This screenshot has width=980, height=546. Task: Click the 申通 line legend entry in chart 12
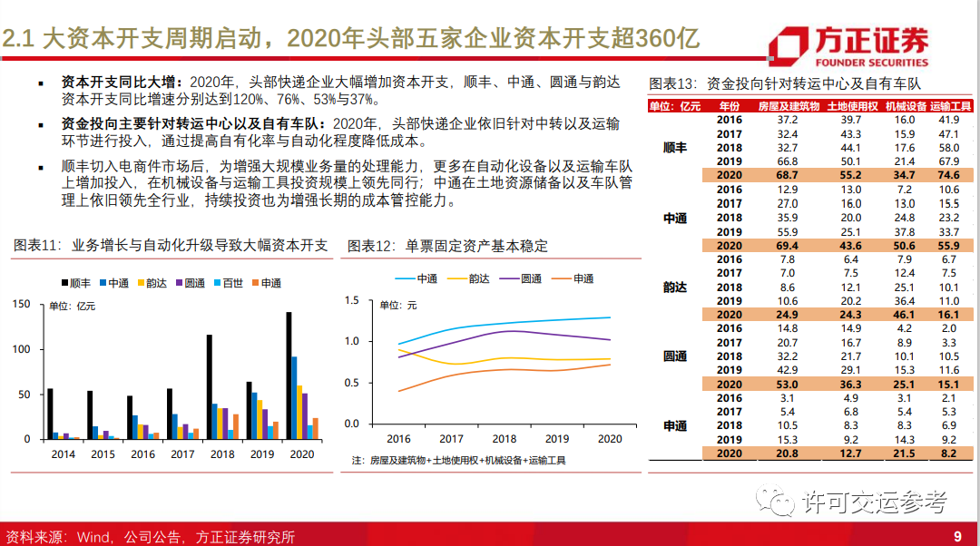[x=573, y=278]
